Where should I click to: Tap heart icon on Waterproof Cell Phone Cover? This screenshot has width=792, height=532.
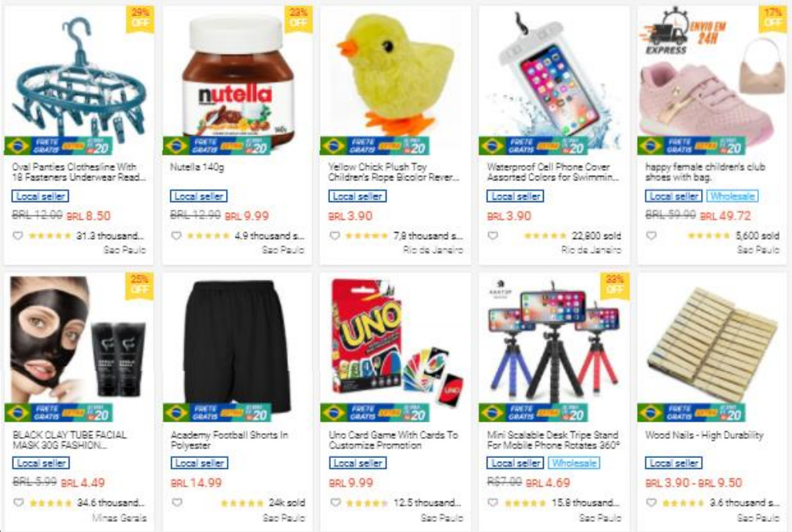click(493, 235)
